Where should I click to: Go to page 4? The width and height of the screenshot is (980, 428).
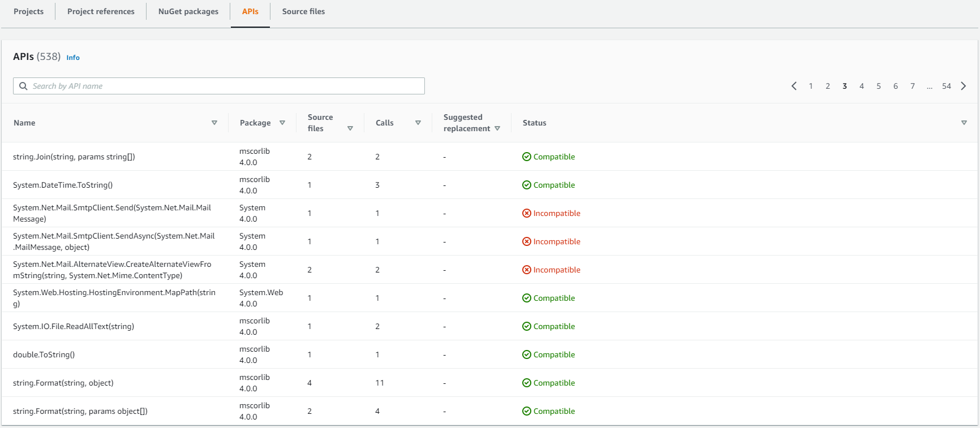(862, 86)
